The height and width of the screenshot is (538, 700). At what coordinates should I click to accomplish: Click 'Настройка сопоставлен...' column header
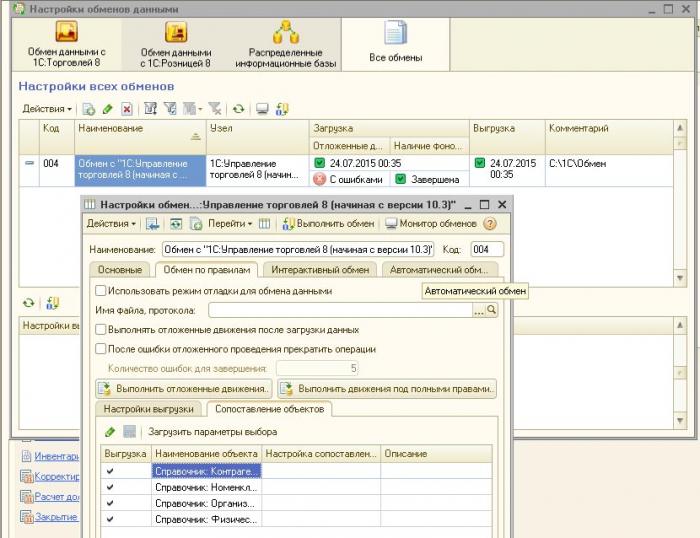(321, 454)
